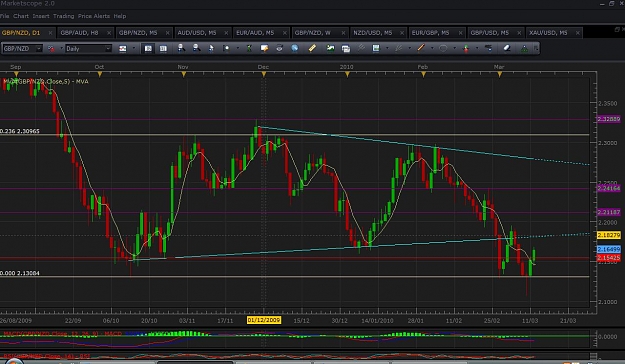Click the Dec month marker triangle
The image size is (625, 364).
point(263,74)
